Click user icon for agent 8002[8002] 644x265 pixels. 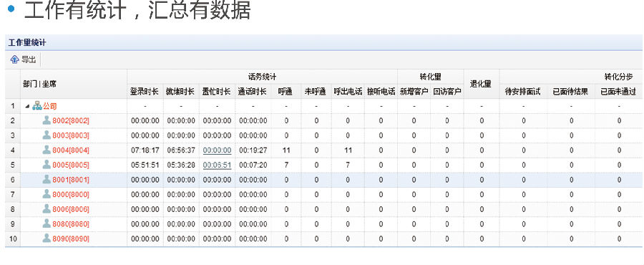click(47, 120)
